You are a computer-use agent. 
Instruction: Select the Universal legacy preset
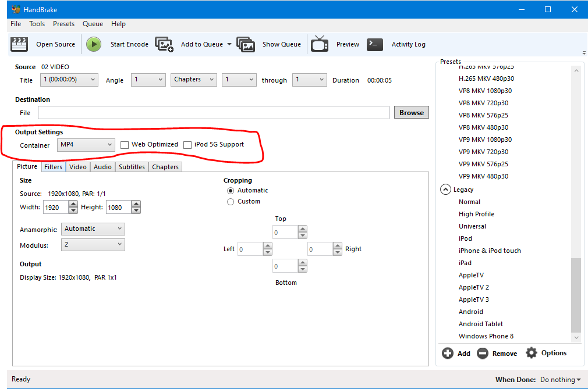point(472,227)
